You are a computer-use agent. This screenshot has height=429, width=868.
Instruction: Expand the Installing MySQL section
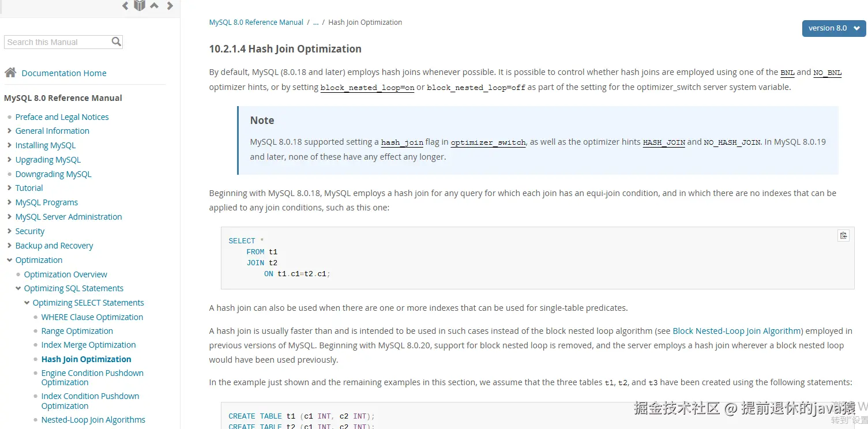coord(9,145)
